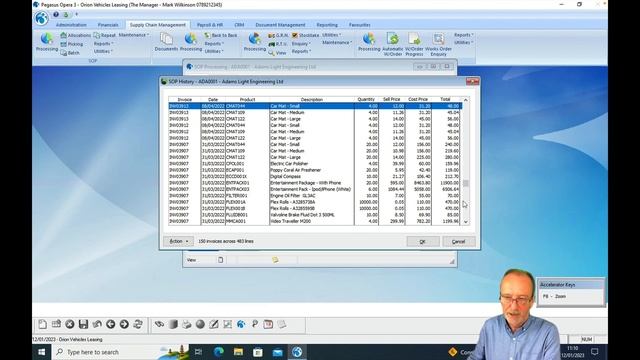This screenshot has width=640, height=360.
Task: Open SOP Processing in the SOP ribbon group
Action: [47, 42]
